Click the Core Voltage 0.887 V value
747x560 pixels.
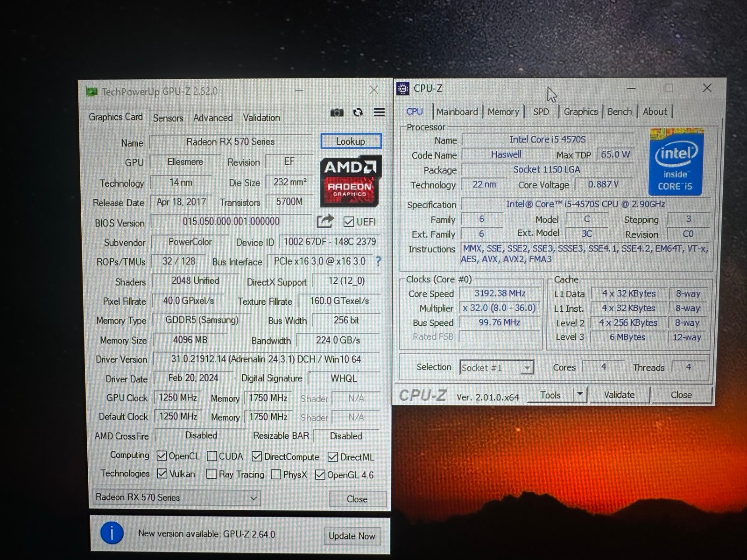click(x=603, y=184)
